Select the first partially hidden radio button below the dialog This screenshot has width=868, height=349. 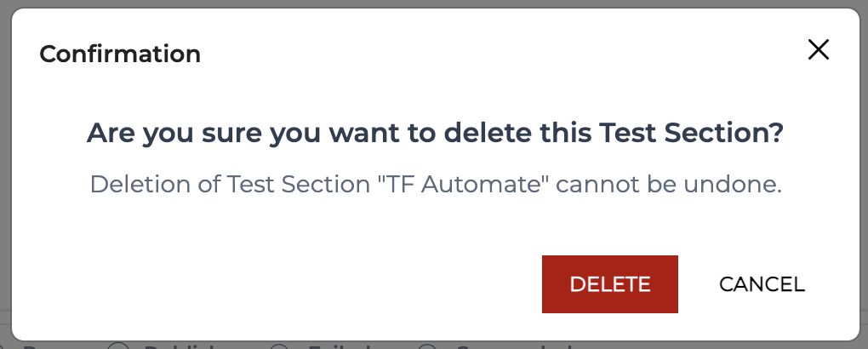pyautogui.click(x=118, y=346)
